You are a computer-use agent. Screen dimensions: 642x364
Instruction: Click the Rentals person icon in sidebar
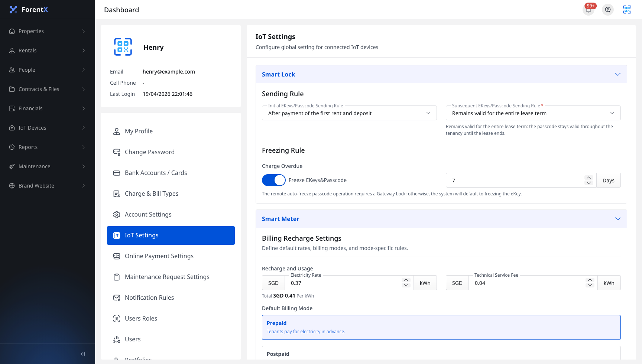point(12,51)
